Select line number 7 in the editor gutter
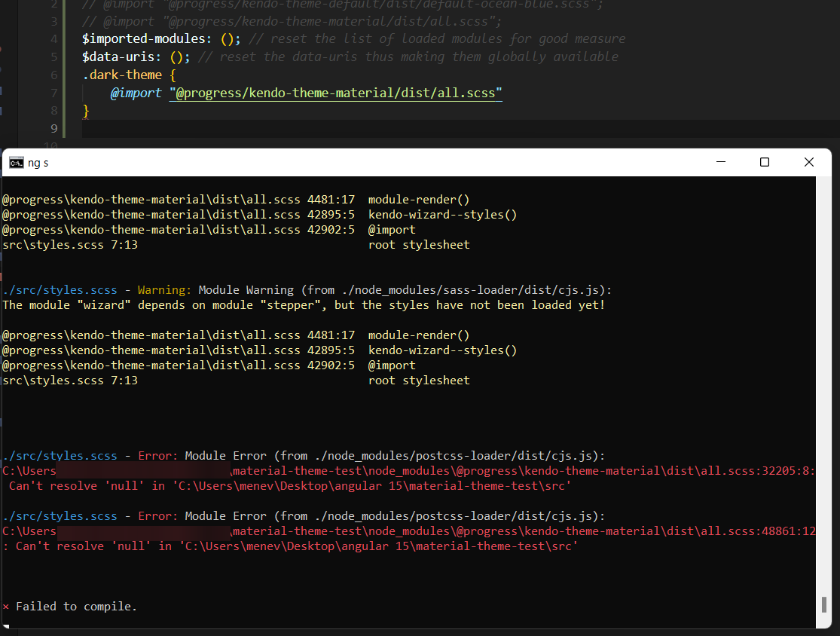Viewport: 840px width, 636px height. (x=53, y=93)
